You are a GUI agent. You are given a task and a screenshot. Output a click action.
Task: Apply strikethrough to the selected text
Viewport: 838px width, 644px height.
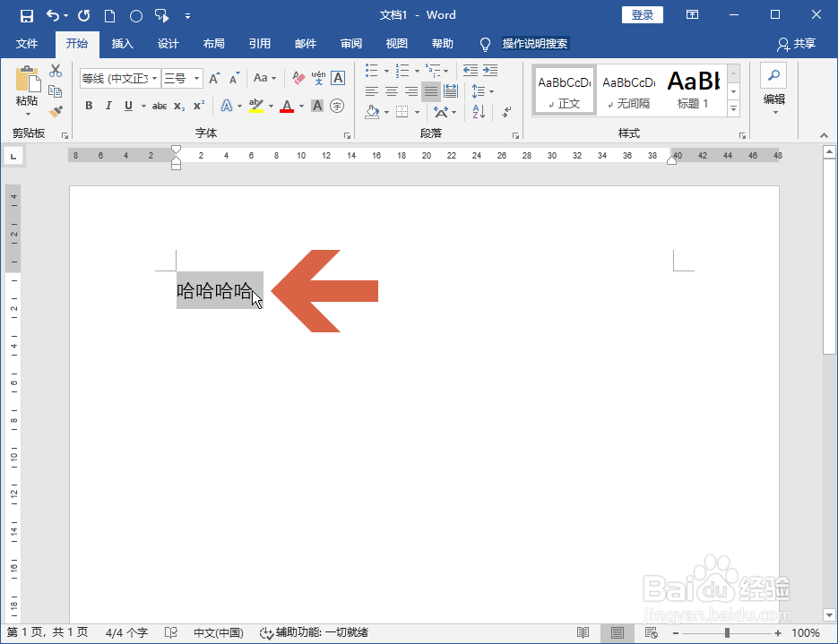[x=160, y=106]
